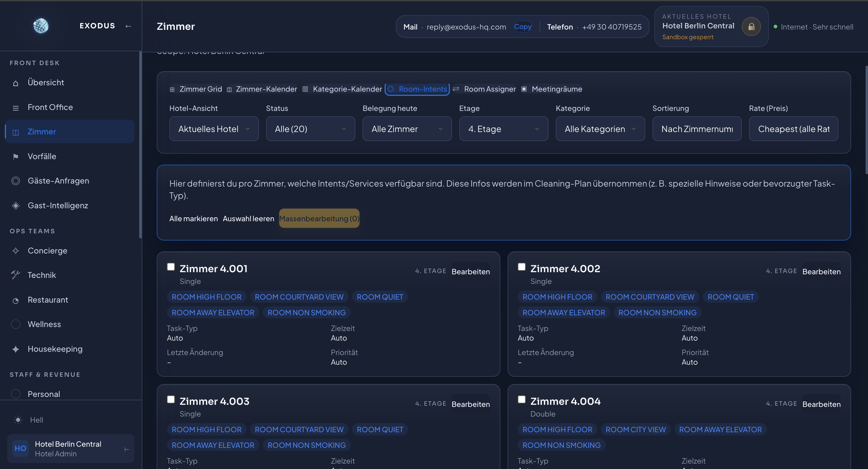Click the Concierge star icon
This screenshot has width=868, height=469.
15,251
